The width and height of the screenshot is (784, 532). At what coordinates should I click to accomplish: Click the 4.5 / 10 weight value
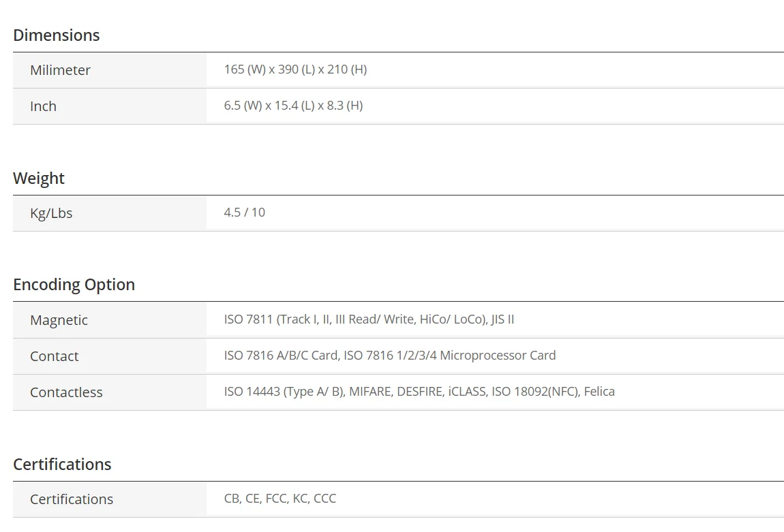pyautogui.click(x=245, y=213)
